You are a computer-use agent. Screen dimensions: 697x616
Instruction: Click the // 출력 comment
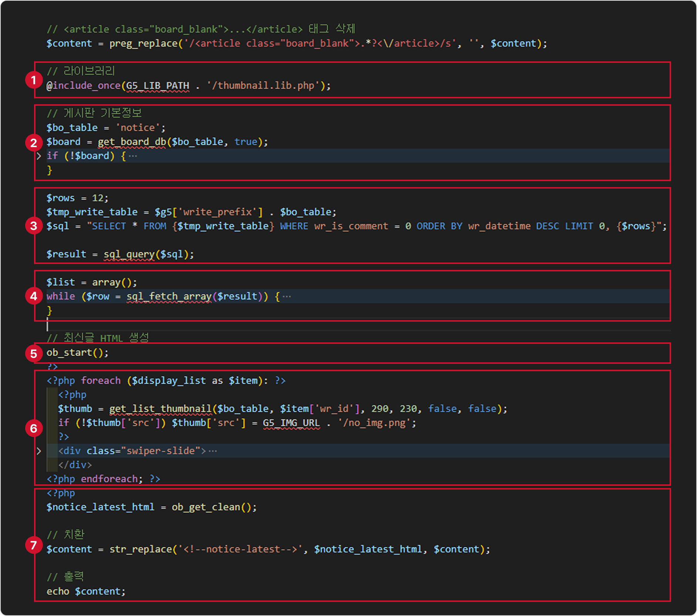coord(65,576)
